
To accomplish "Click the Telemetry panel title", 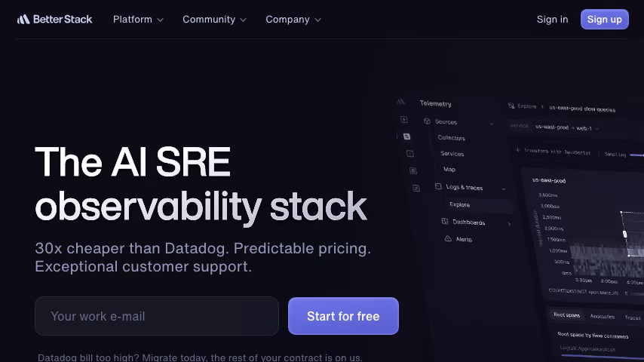I will coord(435,103).
